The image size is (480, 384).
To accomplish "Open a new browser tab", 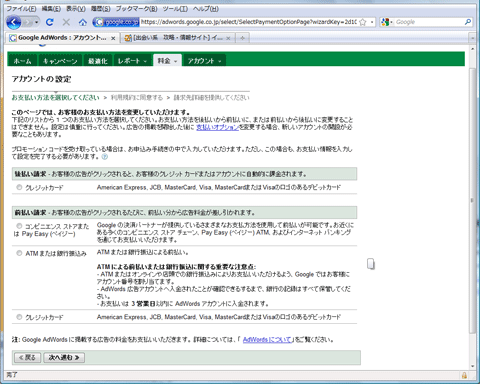I will 242,38.
